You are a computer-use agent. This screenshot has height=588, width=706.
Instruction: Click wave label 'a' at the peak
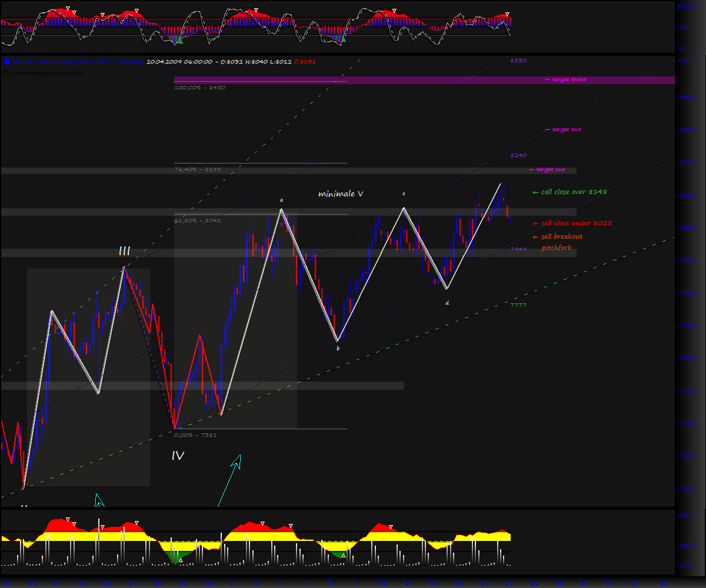[x=282, y=200]
